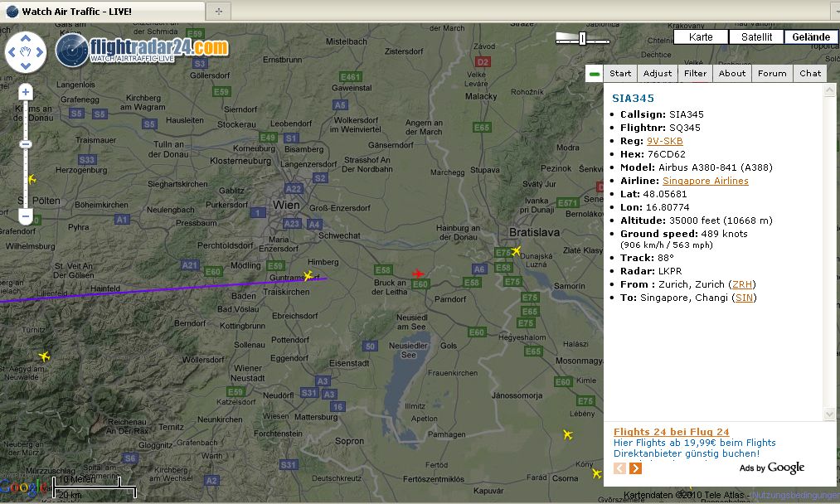Click the Wiener Neustadt label
The image size is (840, 504).
click(x=247, y=373)
